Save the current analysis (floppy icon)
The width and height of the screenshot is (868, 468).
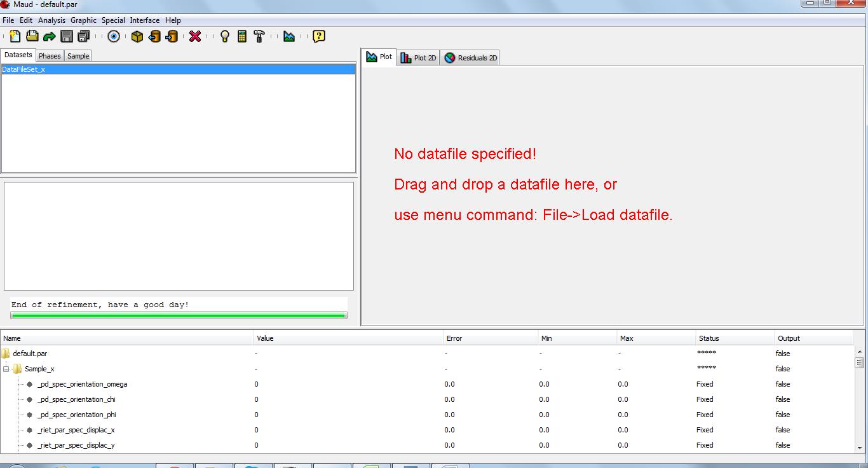66,36
